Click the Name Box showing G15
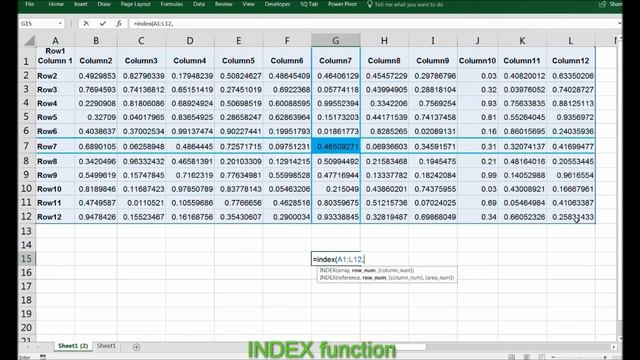Image resolution: width=640 pixels, height=360 pixels. tap(38, 24)
